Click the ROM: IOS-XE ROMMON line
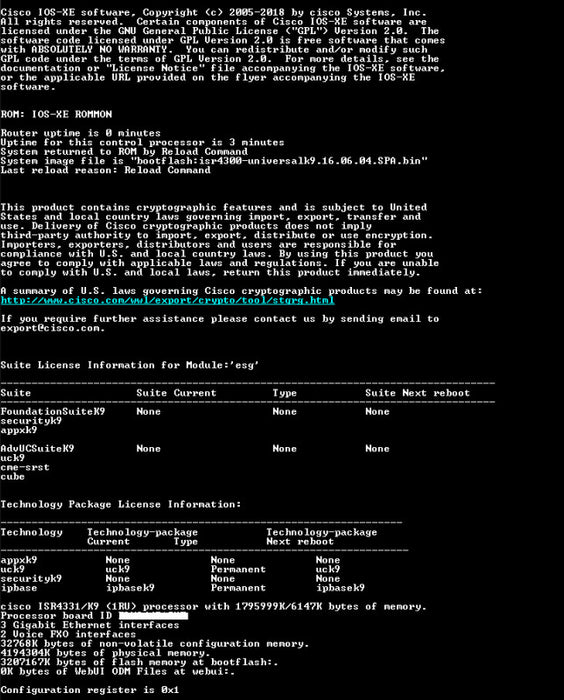The height and width of the screenshot is (700, 564). (x=56, y=114)
